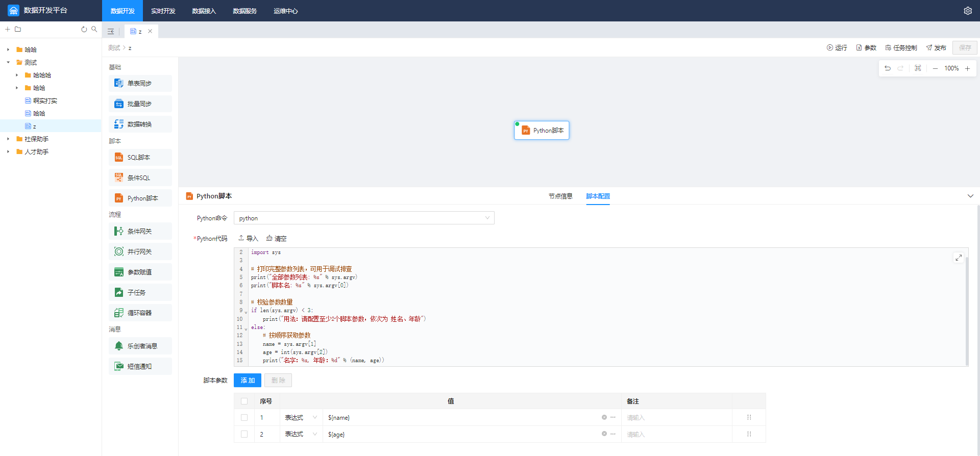Switch to 运维中心 top menu
The image size is (980, 456).
pyautogui.click(x=286, y=11)
